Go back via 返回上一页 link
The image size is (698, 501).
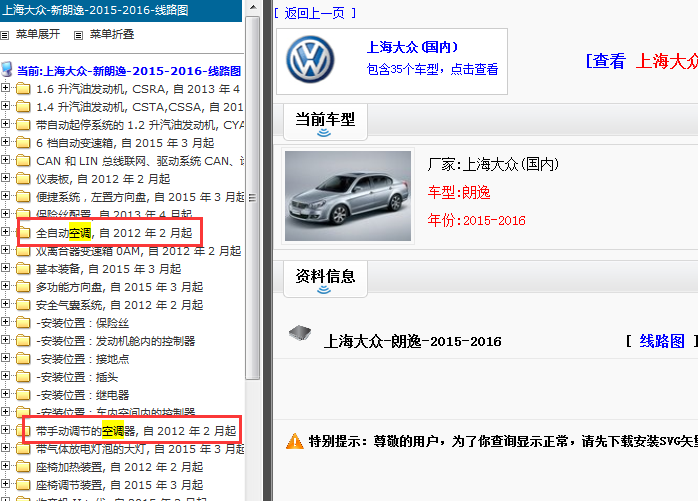[x=315, y=13]
